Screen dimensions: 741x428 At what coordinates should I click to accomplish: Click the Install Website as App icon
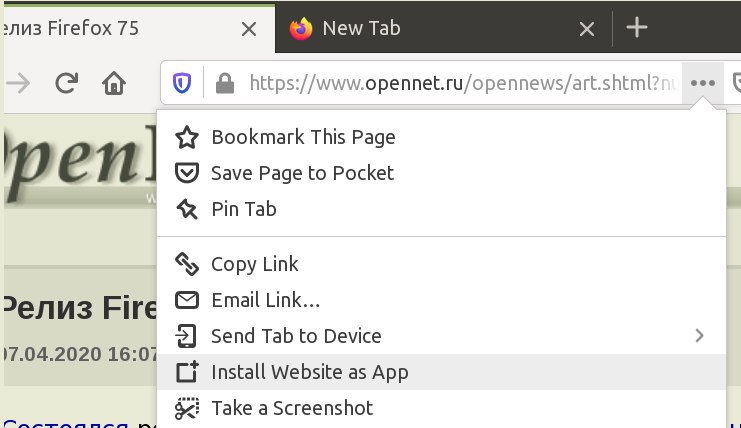(187, 372)
